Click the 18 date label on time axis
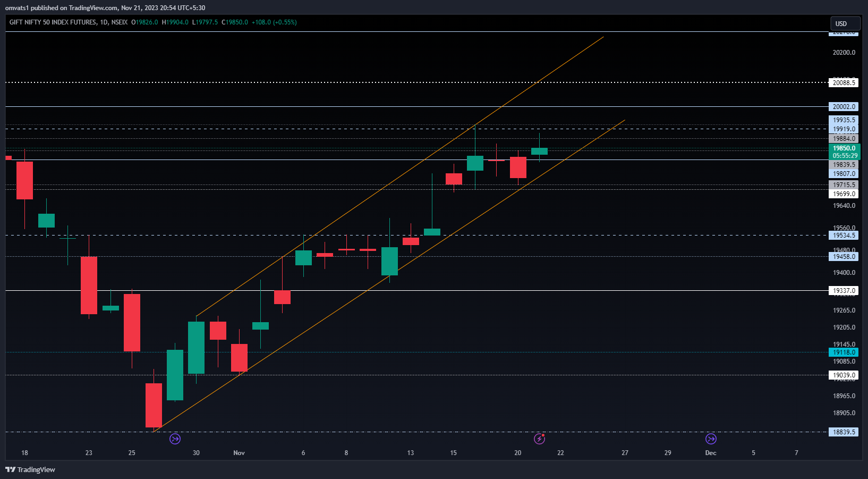Screen dimensions: 868x479 pos(24,453)
